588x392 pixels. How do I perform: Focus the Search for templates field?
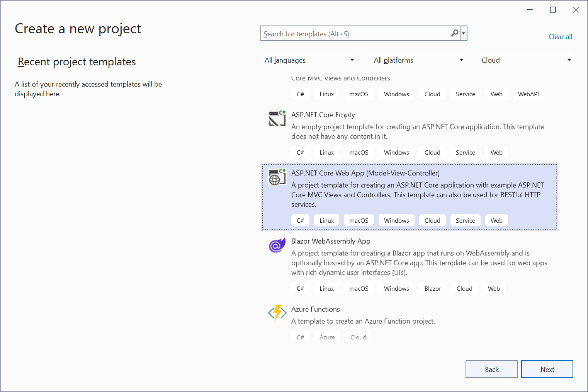pyautogui.click(x=355, y=34)
